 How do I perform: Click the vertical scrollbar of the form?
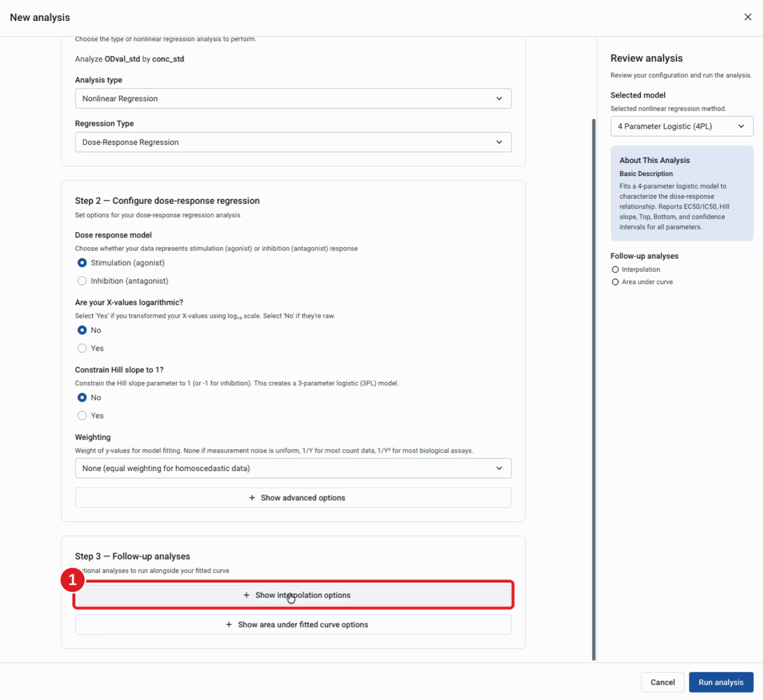pyautogui.click(x=594, y=389)
